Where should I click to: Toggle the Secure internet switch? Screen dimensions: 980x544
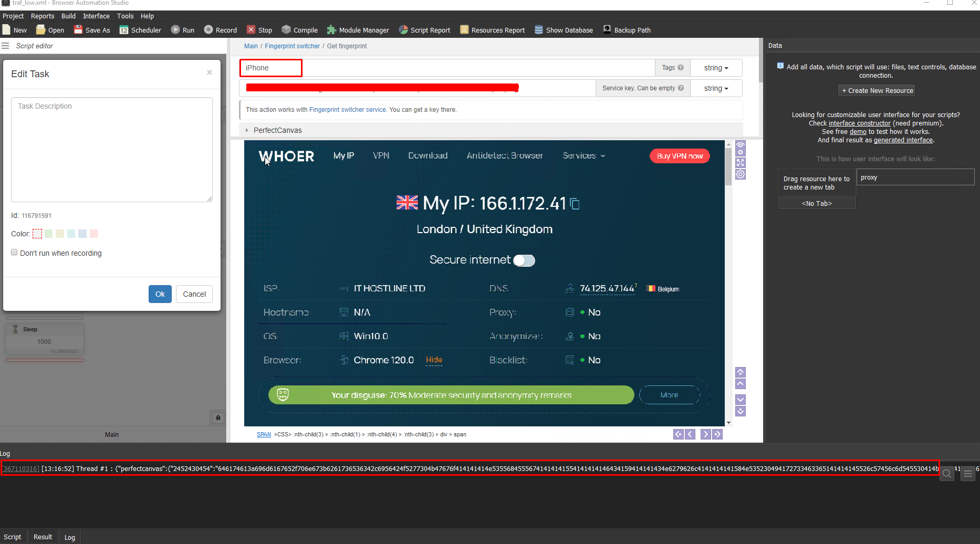click(524, 260)
